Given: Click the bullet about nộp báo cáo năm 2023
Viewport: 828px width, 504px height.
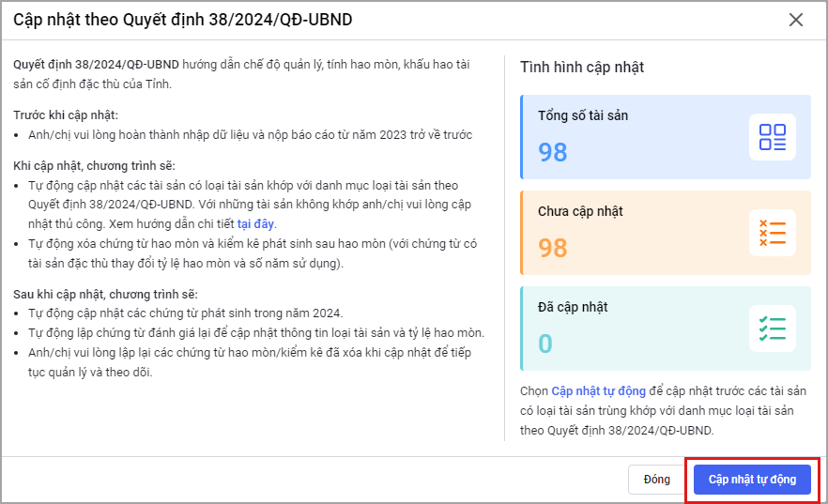Looking at the screenshot, I should click(x=251, y=134).
